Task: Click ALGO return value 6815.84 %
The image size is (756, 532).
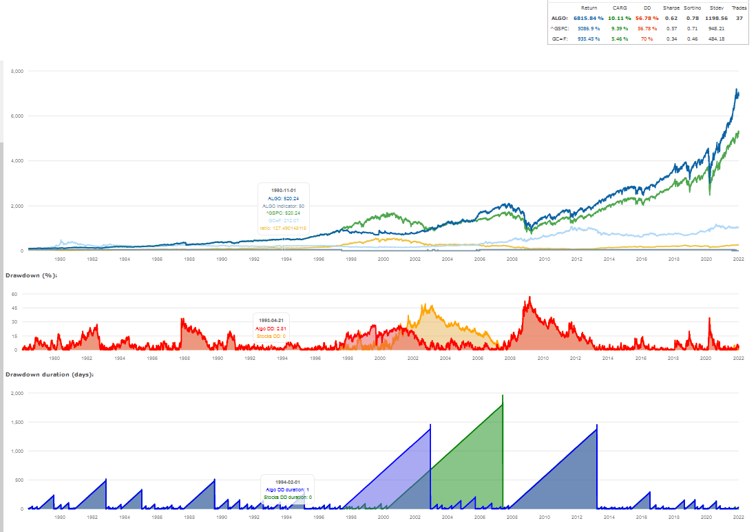Action: tap(588, 19)
